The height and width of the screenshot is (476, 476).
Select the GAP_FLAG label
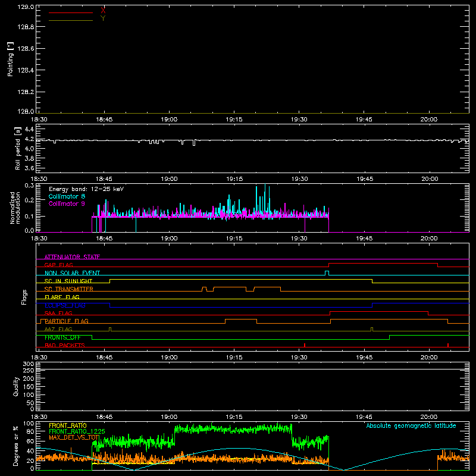(x=58, y=265)
